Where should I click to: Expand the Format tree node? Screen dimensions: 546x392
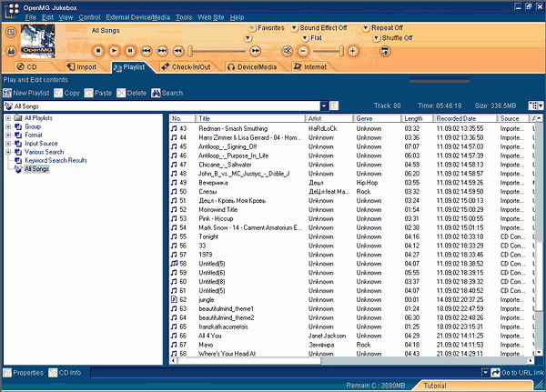pos(8,136)
